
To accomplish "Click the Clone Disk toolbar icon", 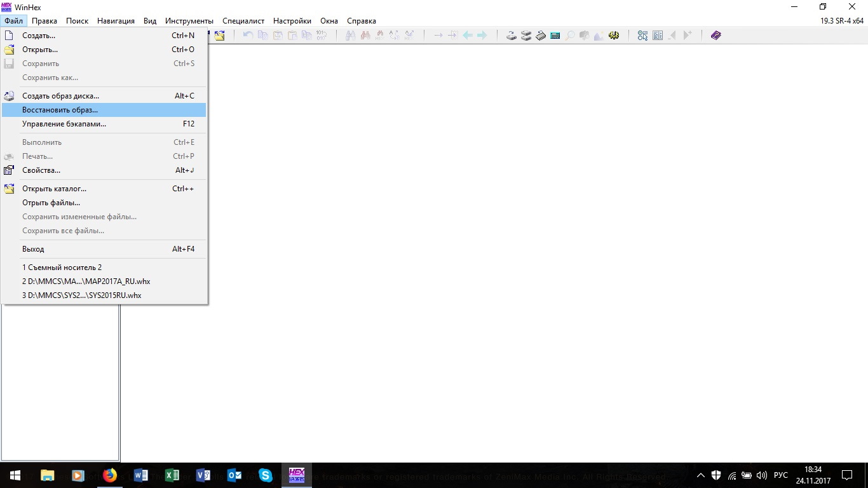I will (x=526, y=36).
